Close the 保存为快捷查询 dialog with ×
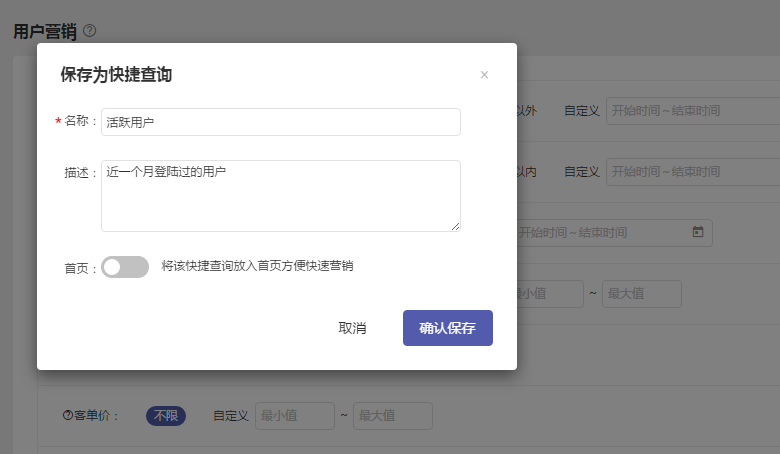Viewport: 780px width, 454px height. 484,75
